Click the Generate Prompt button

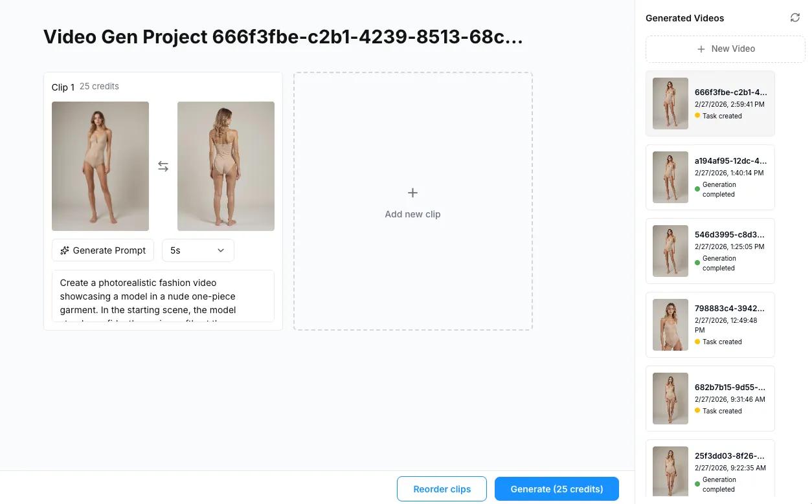(x=103, y=250)
